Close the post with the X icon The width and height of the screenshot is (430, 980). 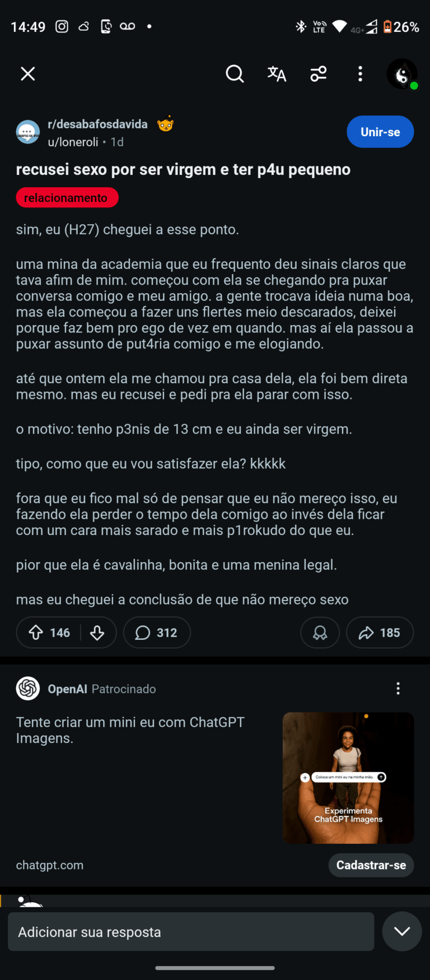pos(28,74)
